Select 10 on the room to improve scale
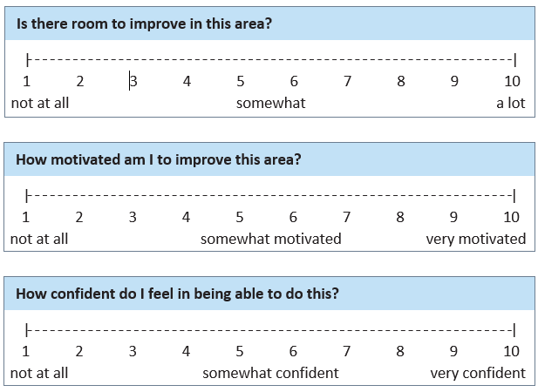538x392 pixels. [513, 82]
